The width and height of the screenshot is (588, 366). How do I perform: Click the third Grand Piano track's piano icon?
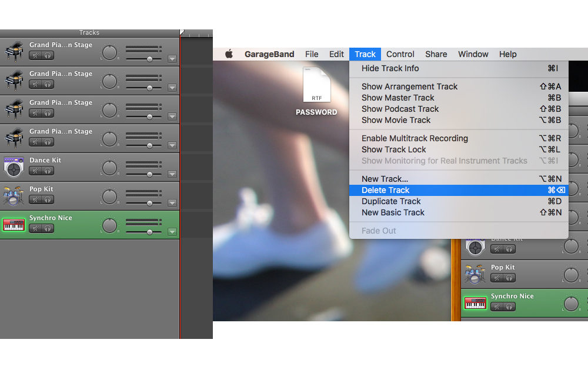click(14, 109)
